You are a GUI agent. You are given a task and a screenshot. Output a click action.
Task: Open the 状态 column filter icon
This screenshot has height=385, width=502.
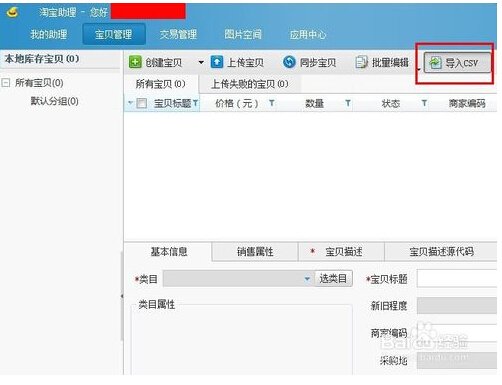point(424,103)
